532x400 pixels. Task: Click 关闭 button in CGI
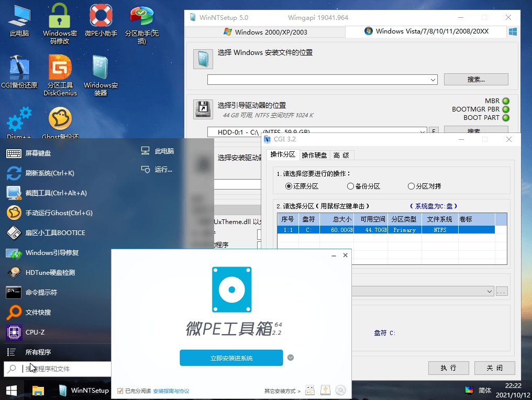tap(495, 368)
